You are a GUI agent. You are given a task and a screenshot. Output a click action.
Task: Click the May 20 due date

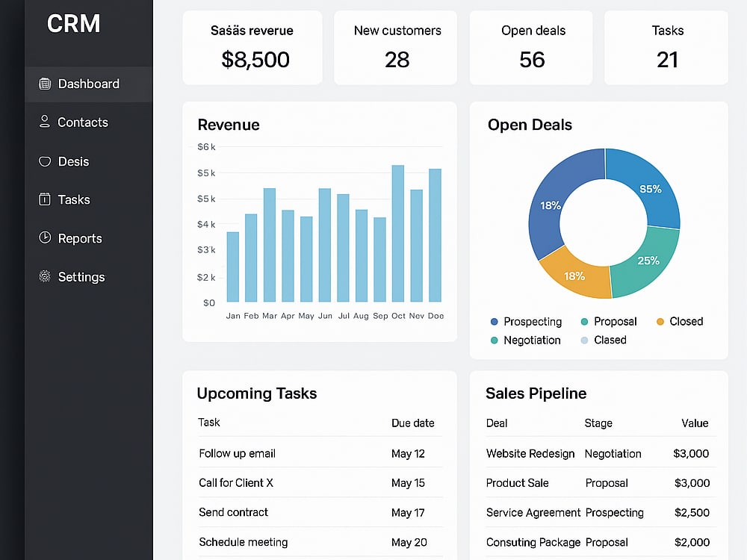409,542
